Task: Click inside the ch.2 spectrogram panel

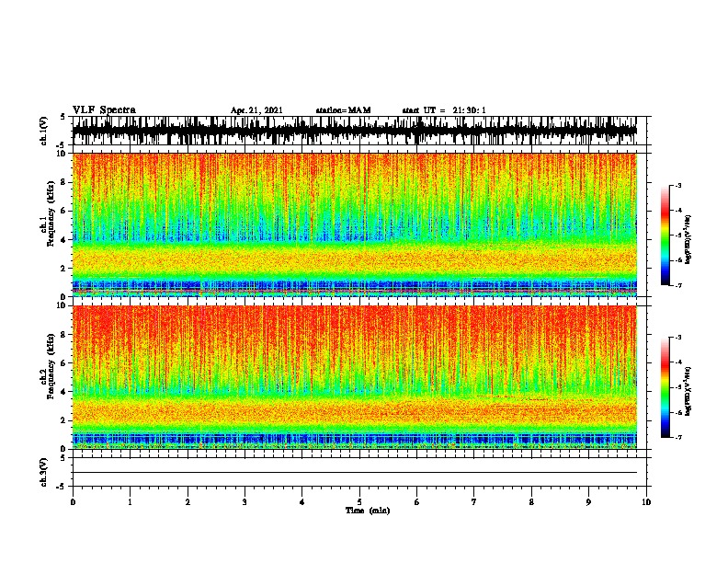Action: 355,377
